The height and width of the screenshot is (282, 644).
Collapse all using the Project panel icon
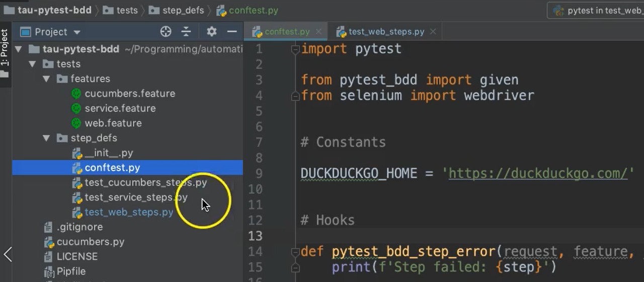point(186,32)
